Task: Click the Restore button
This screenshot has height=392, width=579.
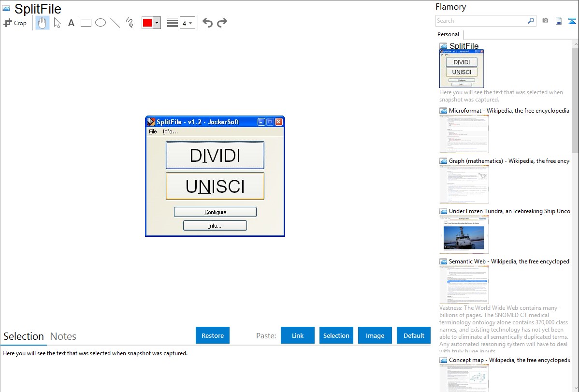Action: point(213,335)
